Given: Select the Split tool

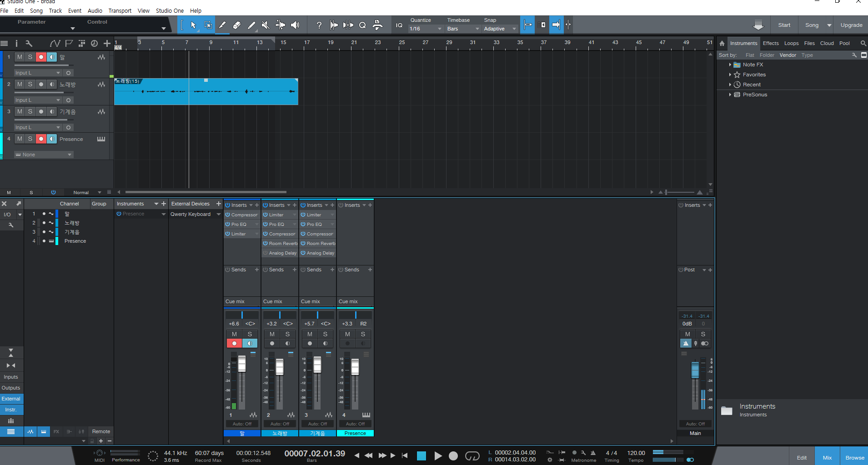Looking at the screenshot, I should (222, 25).
